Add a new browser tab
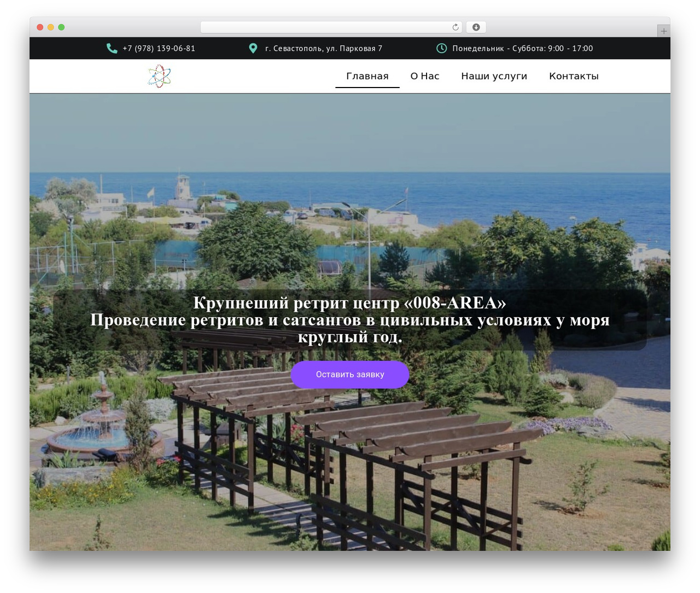The height and width of the screenshot is (593, 700). (663, 31)
